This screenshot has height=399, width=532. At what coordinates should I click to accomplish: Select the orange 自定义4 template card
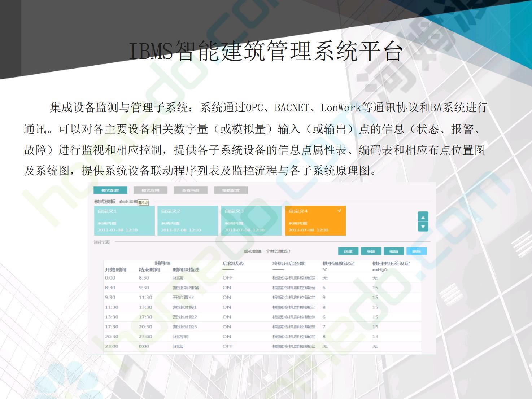pyautogui.click(x=315, y=221)
